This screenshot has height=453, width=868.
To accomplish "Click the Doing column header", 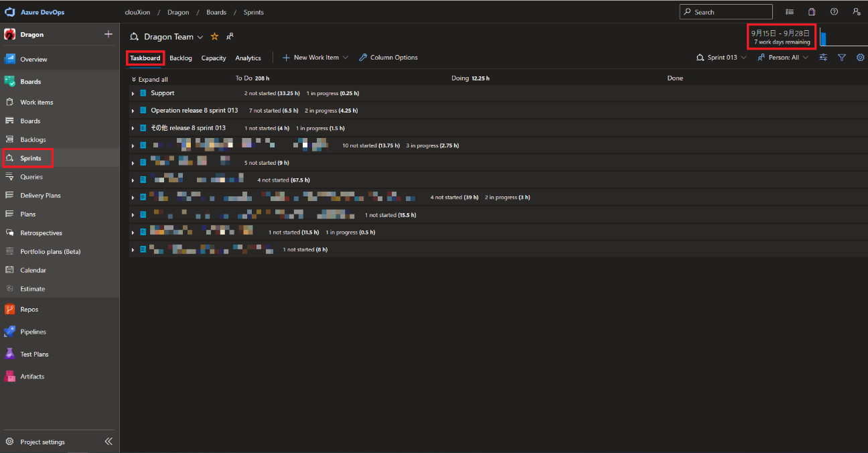I will tap(470, 78).
